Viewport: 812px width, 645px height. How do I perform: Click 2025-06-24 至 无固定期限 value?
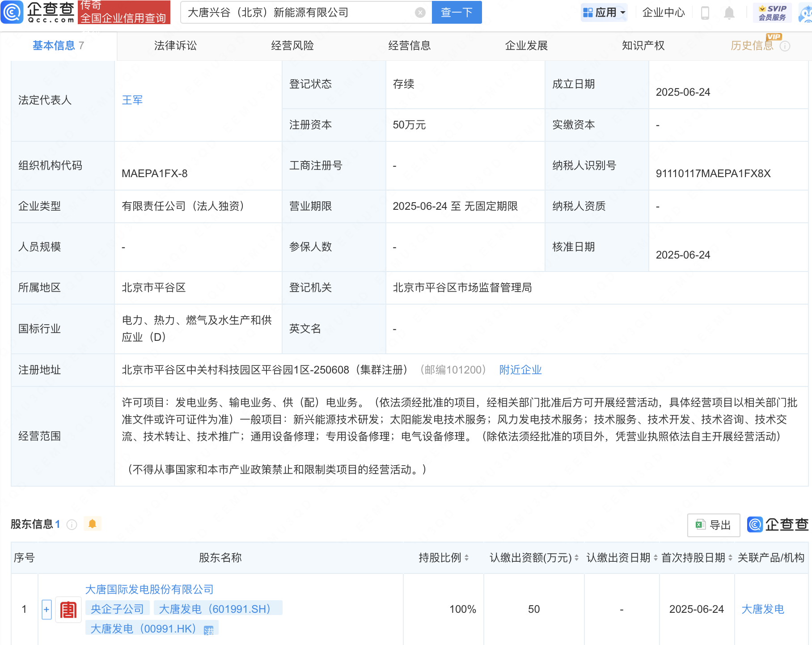pos(455,206)
